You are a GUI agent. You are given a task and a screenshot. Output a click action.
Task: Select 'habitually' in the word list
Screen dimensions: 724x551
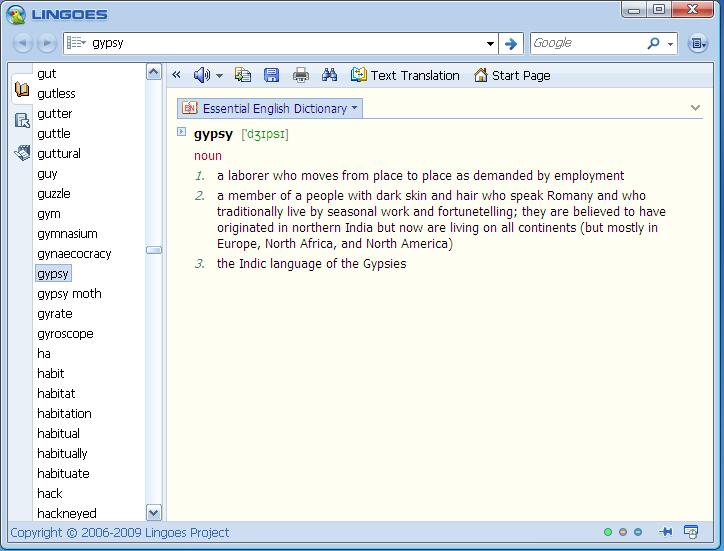tap(62, 454)
